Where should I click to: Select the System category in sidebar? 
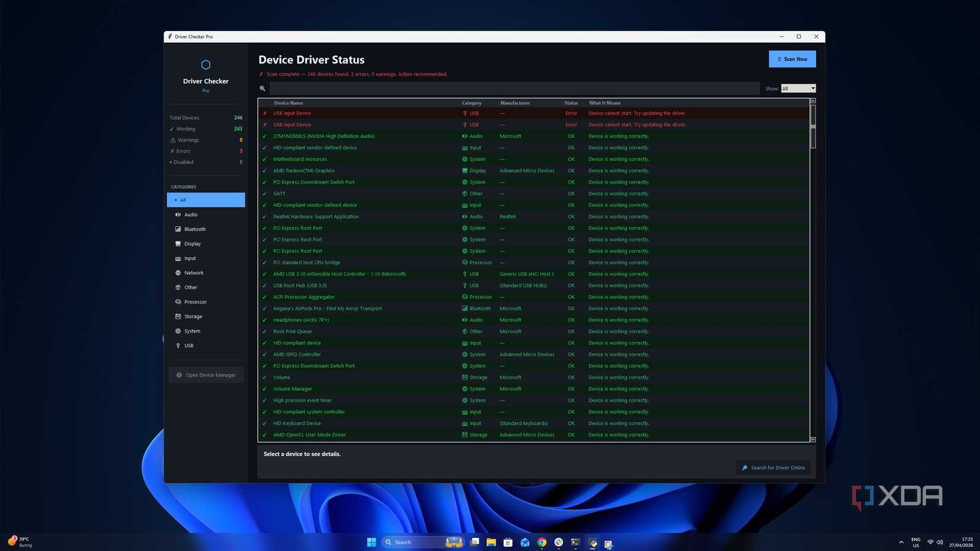(x=192, y=331)
